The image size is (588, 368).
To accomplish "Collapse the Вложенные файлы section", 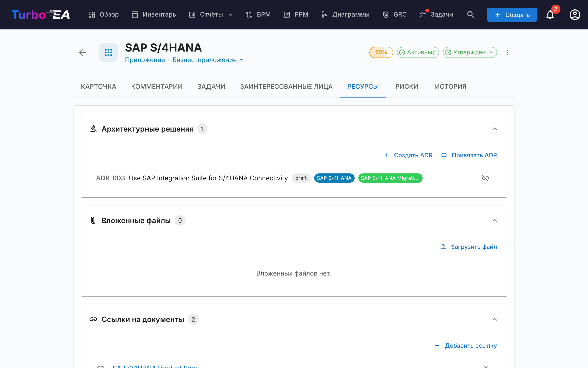I will click(495, 220).
